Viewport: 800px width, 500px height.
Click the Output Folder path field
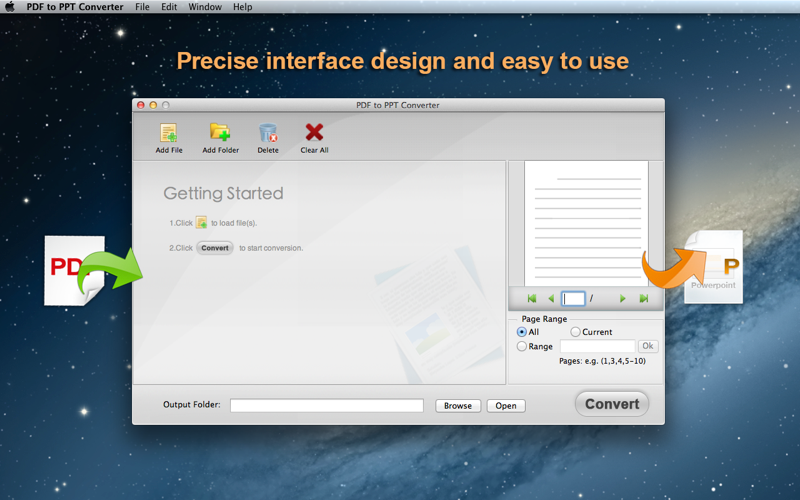coord(326,406)
